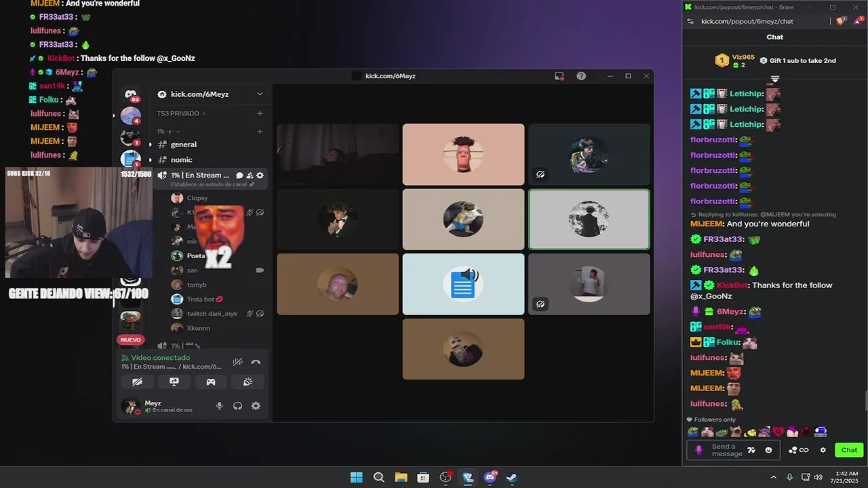The width and height of the screenshot is (868, 488).
Task: Open Windows Start menu
Action: point(356,477)
